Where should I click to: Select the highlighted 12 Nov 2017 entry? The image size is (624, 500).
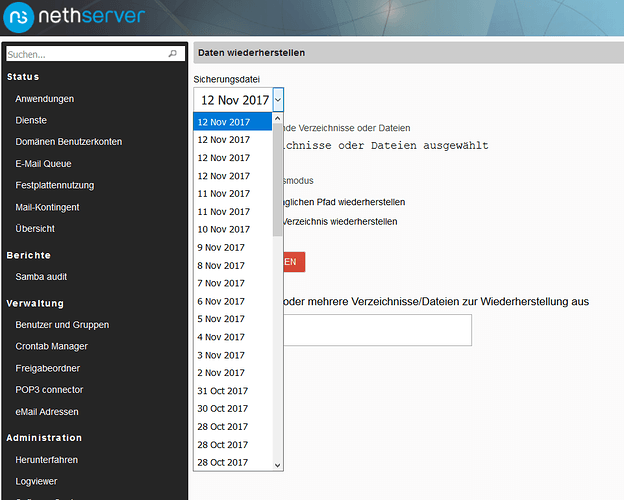coord(233,122)
